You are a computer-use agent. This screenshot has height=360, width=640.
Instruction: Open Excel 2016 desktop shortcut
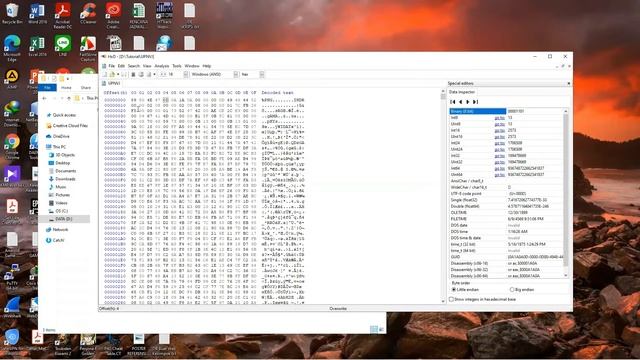[x=37, y=46]
